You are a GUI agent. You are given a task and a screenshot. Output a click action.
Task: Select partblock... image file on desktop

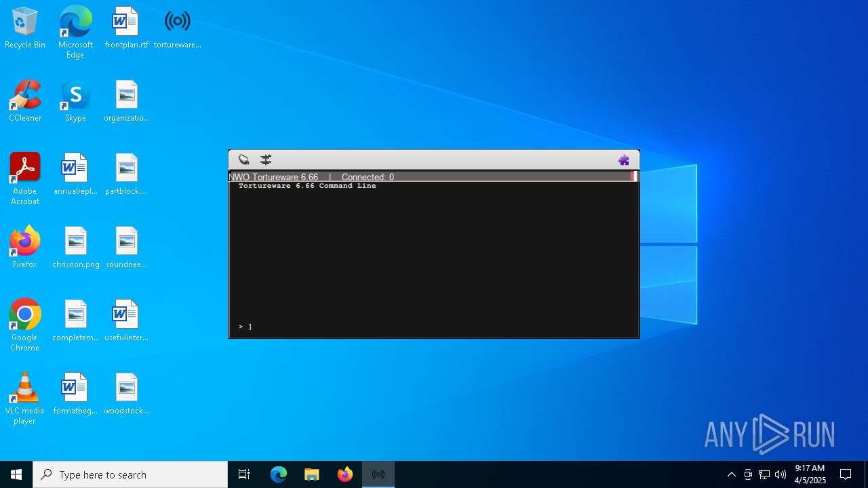click(x=126, y=174)
